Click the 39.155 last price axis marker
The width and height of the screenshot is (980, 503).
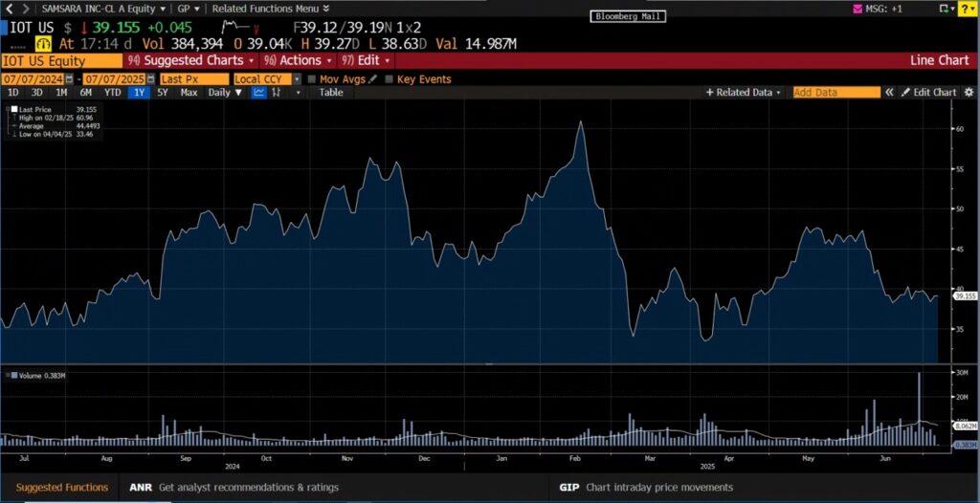[965, 296]
